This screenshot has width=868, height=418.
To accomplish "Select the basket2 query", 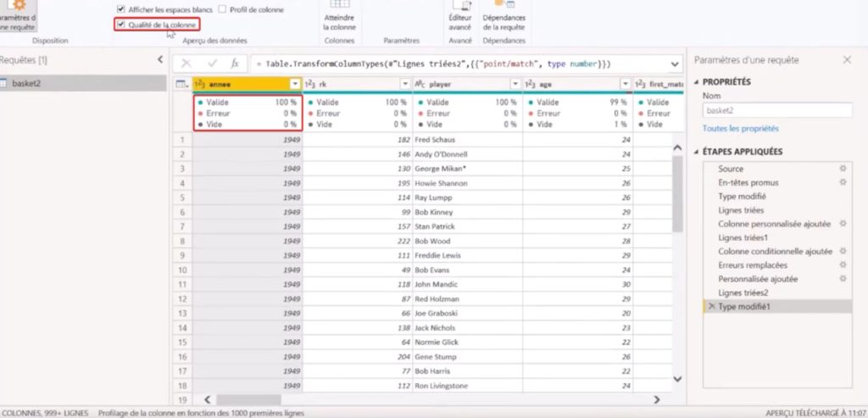I will pyautogui.click(x=83, y=84).
